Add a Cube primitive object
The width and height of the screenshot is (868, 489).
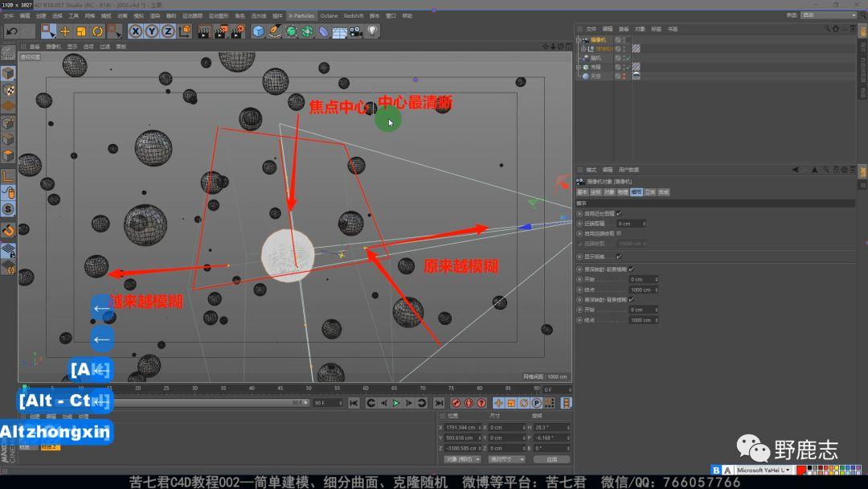[258, 31]
